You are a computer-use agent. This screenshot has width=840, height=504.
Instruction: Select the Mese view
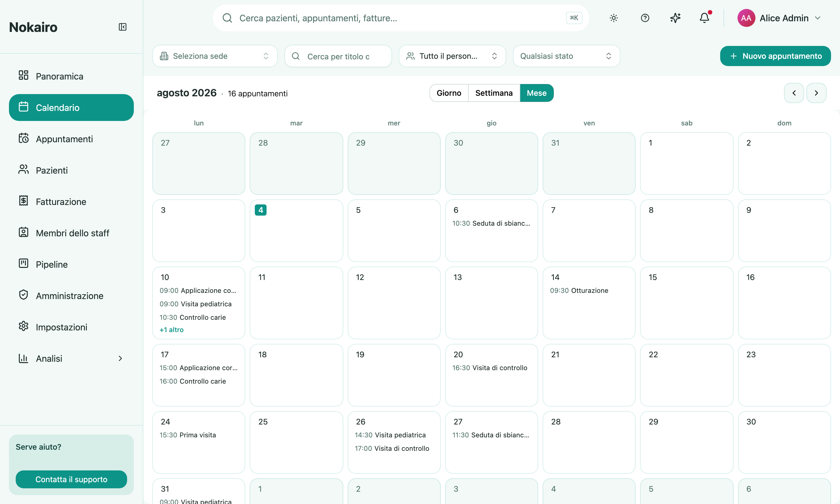(537, 93)
